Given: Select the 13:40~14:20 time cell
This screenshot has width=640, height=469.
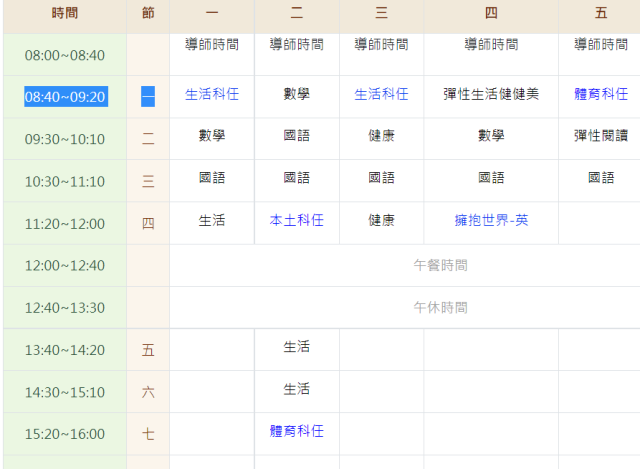Looking at the screenshot, I should pyautogui.click(x=65, y=350).
